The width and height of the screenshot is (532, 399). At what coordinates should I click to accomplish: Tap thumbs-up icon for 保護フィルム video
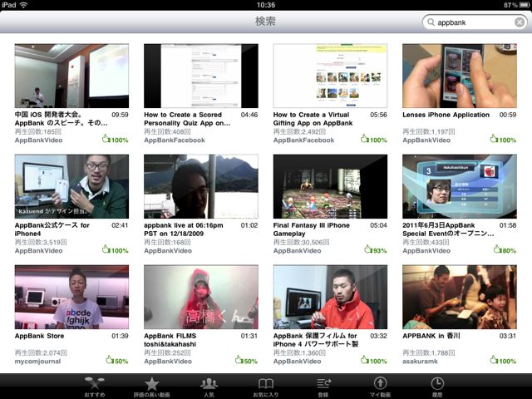tap(365, 360)
